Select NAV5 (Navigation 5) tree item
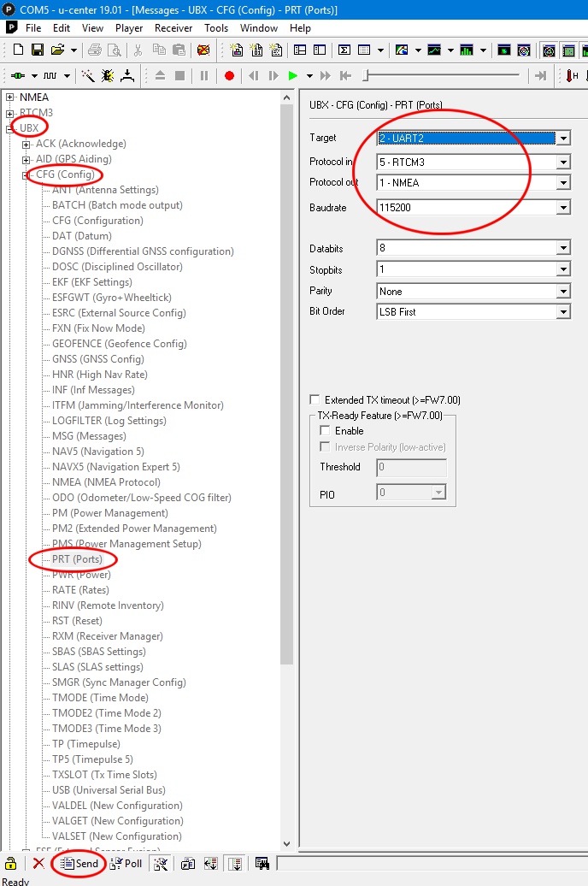 (98, 451)
